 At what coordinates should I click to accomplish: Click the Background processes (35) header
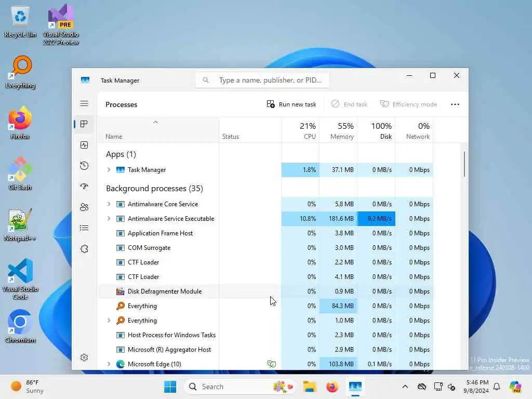pos(154,188)
